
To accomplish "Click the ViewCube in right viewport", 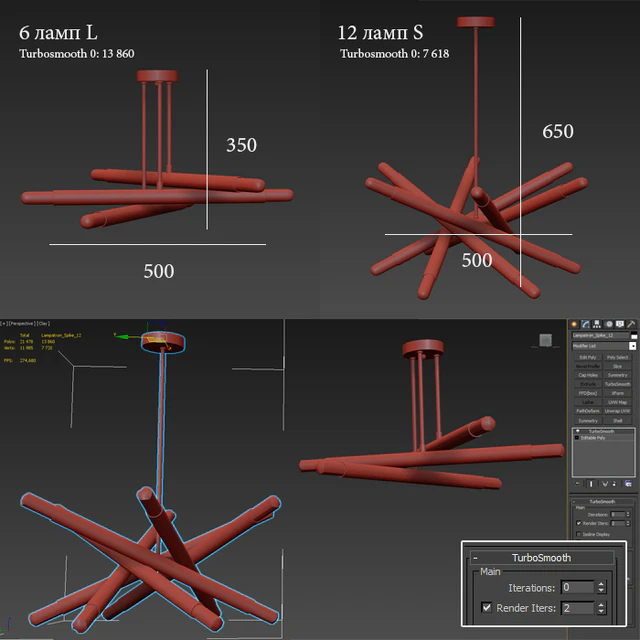I will pyautogui.click(x=546, y=340).
